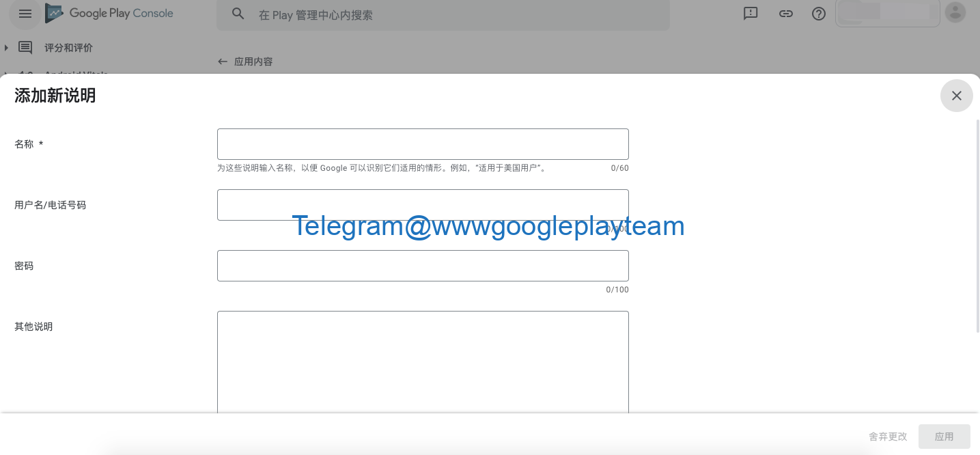Click the 密码 label
The image size is (980, 455).
click(24, 266)
